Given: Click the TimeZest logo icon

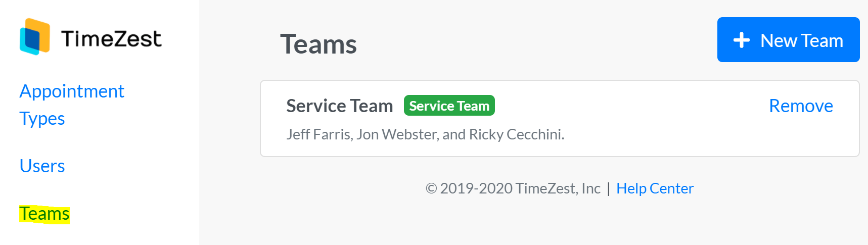Looking at the screenshot, I should point(35,37).
